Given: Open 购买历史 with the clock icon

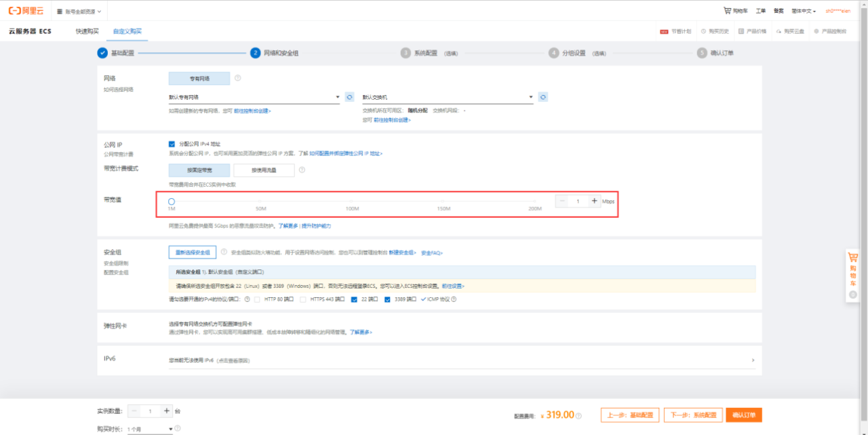Looking at the screenshot, I should click(717, 31).
